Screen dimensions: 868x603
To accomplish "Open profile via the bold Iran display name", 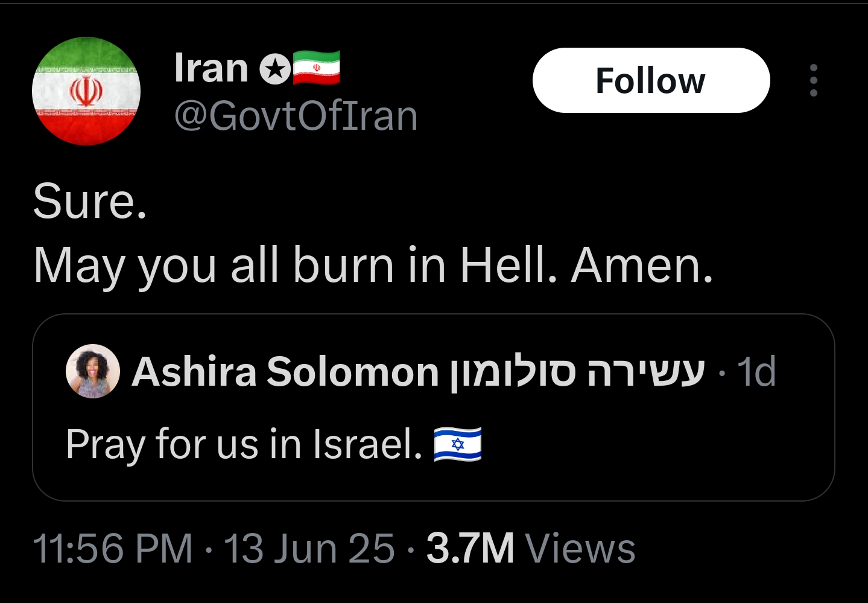I will tap(212, 68).
